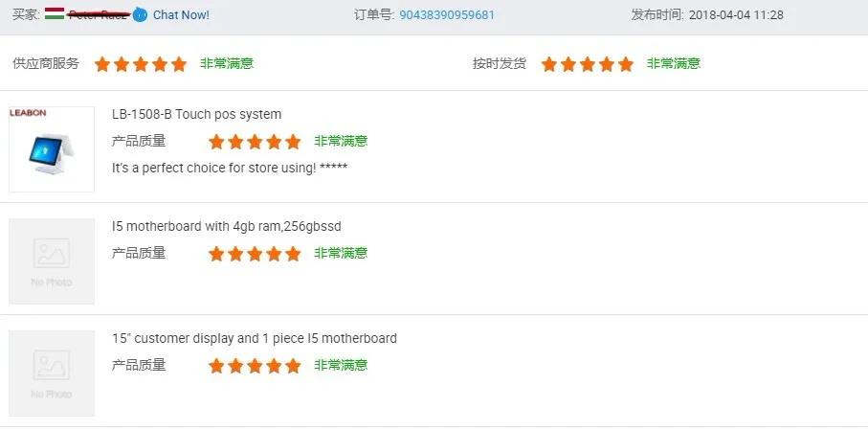Click last 产品质量 star for 15" customer display

click(x=293, y=366)
